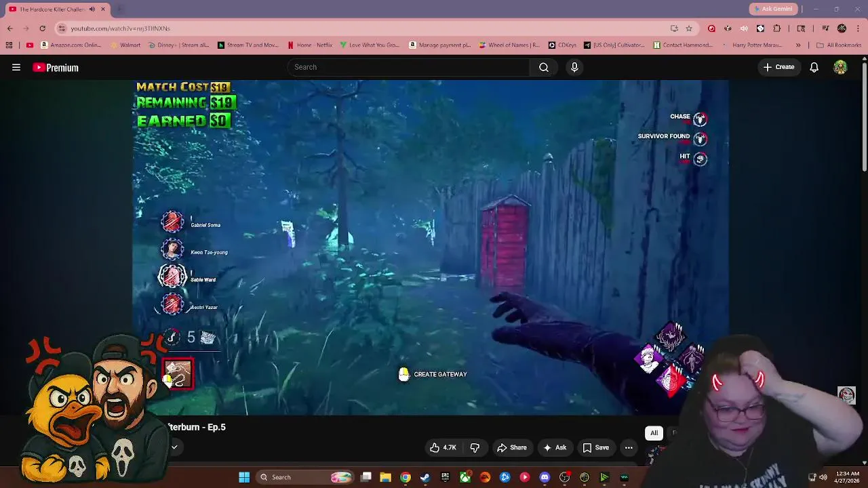Open Chrome three-dot menu

point(858,28)
